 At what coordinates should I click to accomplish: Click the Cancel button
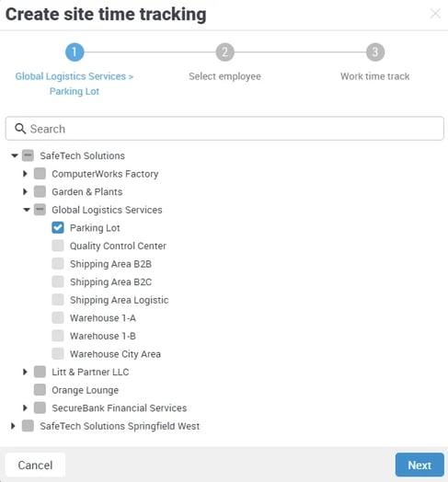pos(35,465)
